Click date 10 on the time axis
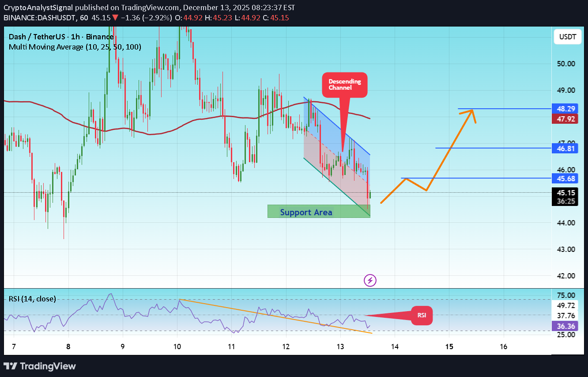Screen dimensions: 588x377 177,347
